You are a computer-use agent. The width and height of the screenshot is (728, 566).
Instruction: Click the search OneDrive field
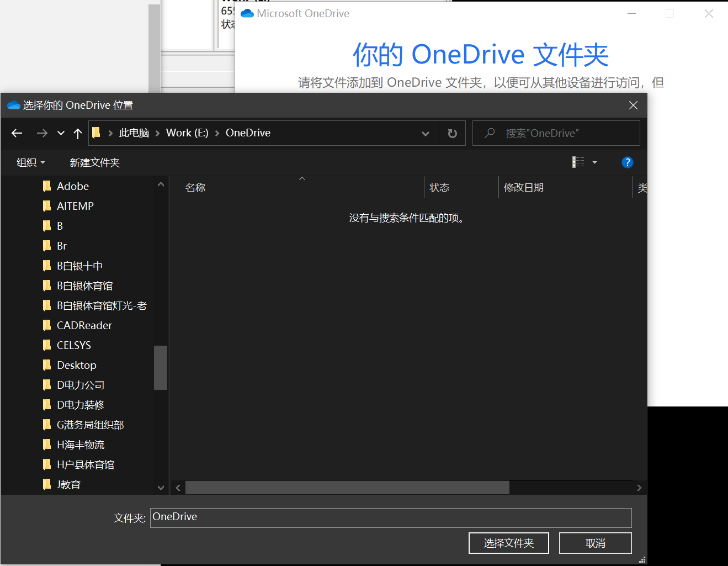[x=556, y=133]
